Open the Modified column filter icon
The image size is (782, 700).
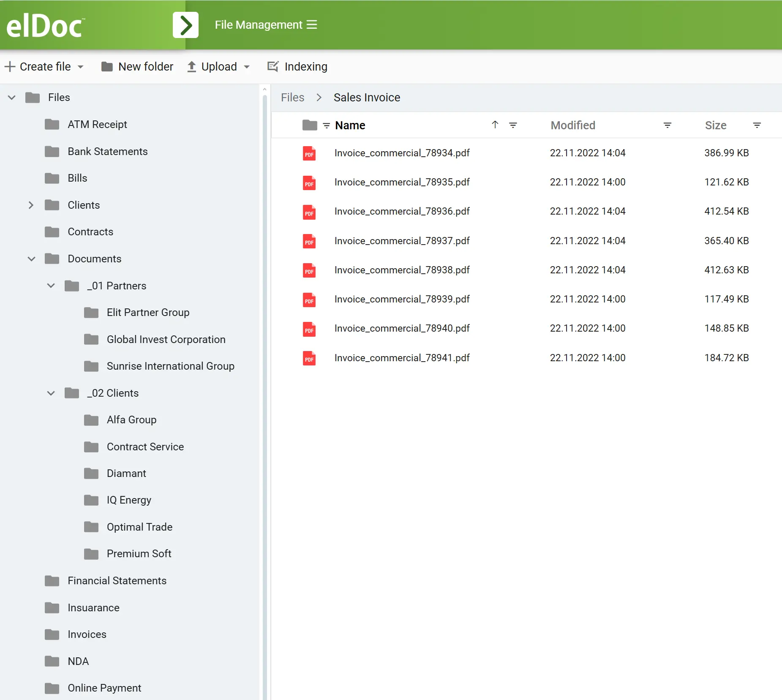click(667, 125)
